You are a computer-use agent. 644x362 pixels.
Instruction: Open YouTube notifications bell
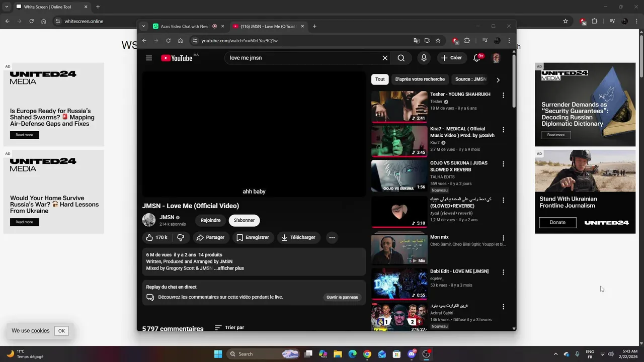477,58
